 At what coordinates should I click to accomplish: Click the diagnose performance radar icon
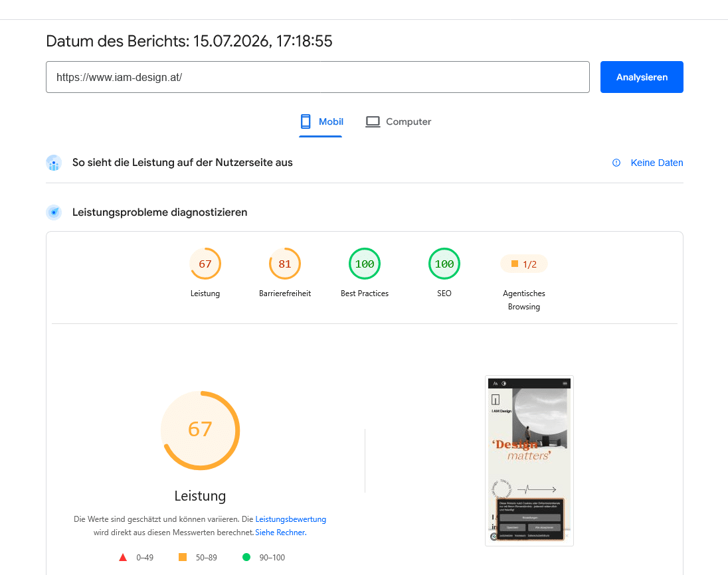[x=54, y=212]
